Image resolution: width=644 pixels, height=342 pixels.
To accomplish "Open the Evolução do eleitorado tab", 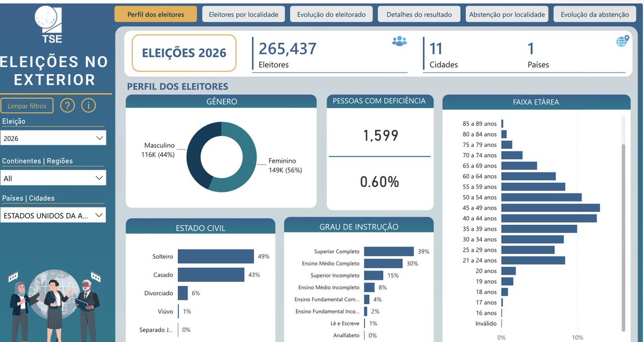I will pos(331,15).
